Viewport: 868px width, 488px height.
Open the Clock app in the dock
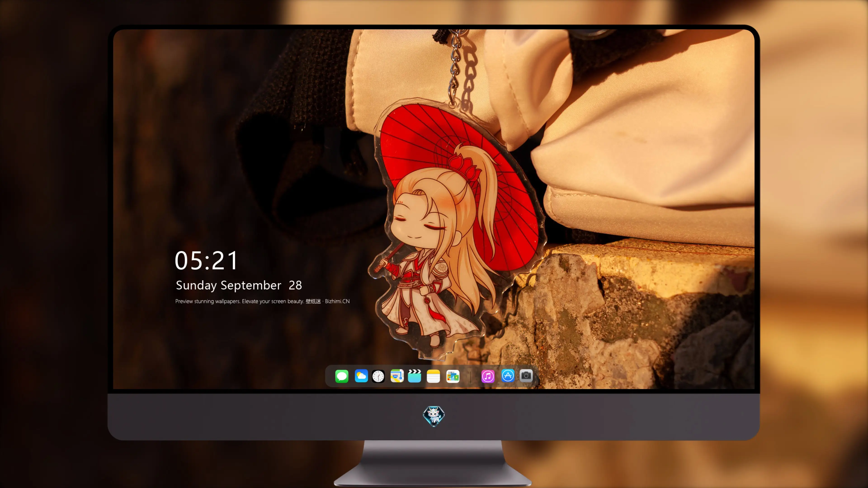378,376
